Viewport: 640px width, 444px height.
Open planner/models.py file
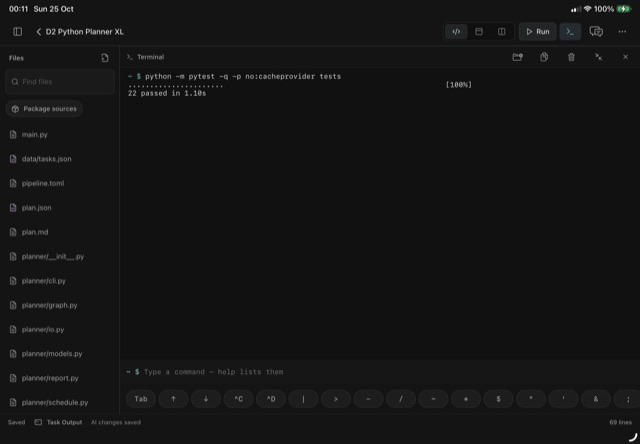(x=60, y=354)
